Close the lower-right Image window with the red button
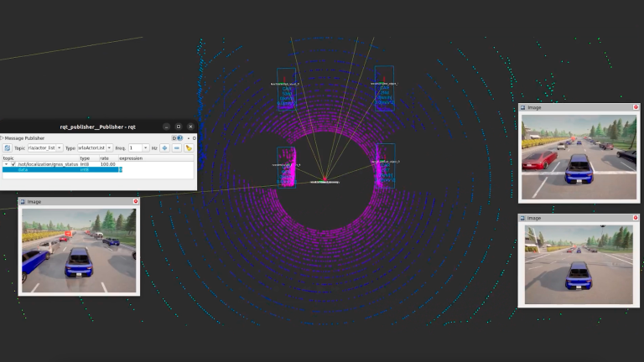Screen dimensions: 644x362 point(636,218)
